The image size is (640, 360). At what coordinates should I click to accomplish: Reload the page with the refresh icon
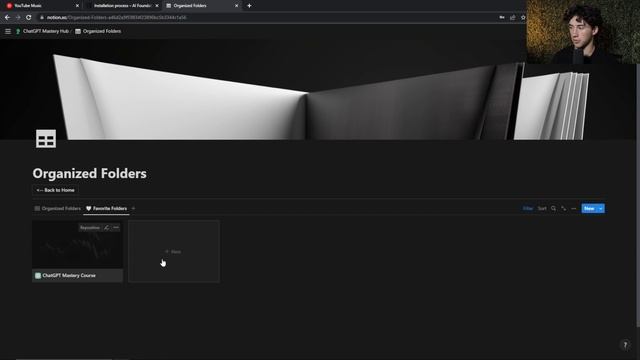[x=29, y=18]
